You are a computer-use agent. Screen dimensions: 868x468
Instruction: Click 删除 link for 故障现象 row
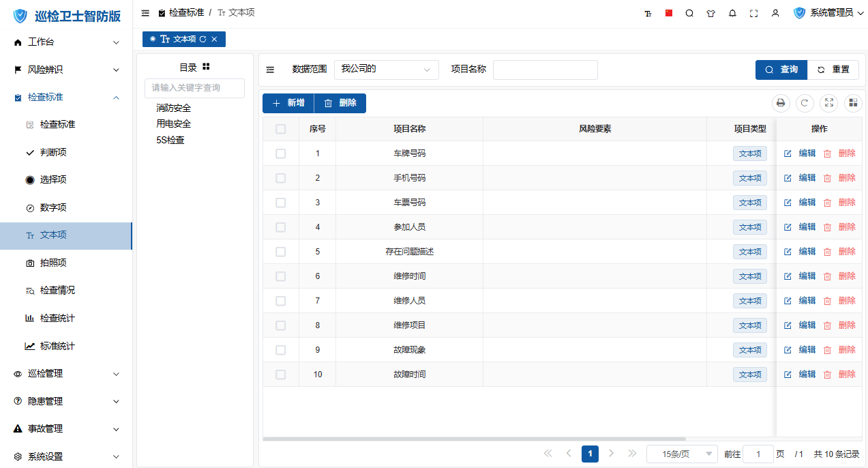[847, 350]
